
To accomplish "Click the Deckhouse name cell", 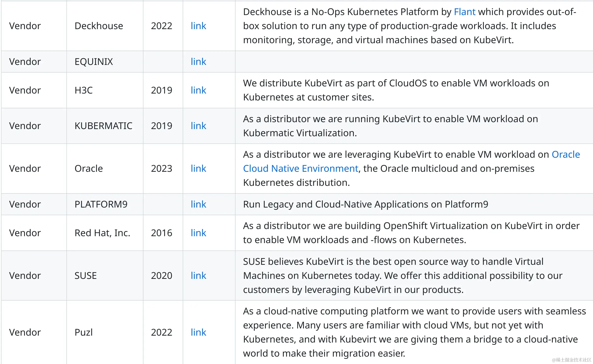I will pos(99,26).
